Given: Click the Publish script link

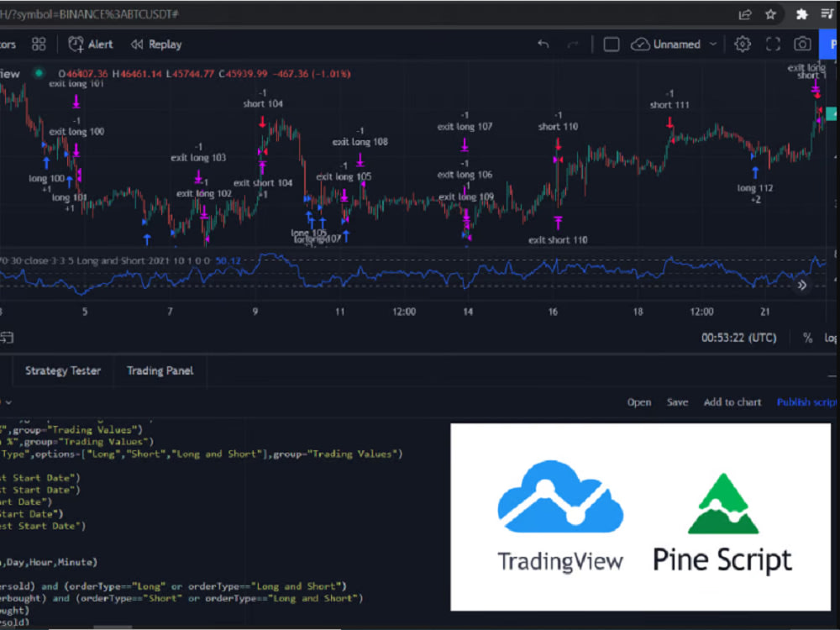Looking at the screenshot, I should click(805, 402).
